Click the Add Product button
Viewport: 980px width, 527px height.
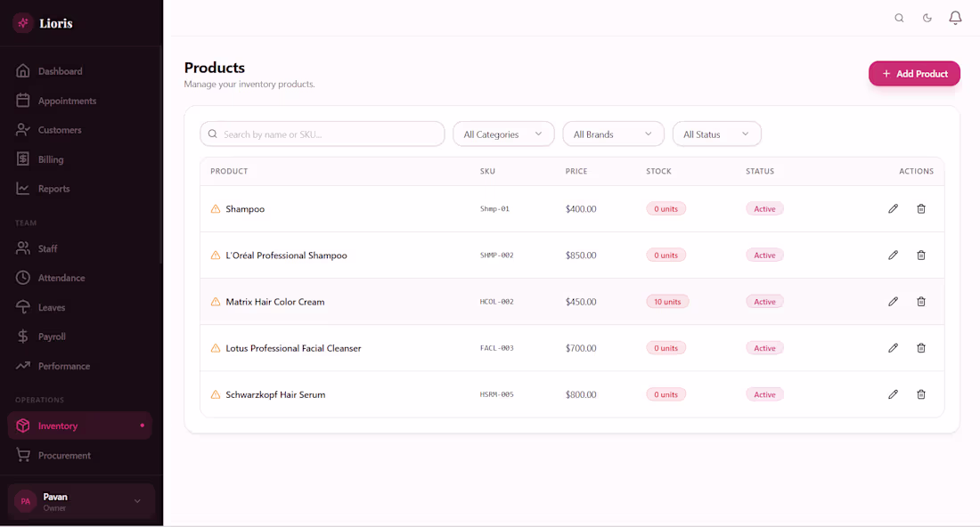pyautogui.click(x=914, y=74)
